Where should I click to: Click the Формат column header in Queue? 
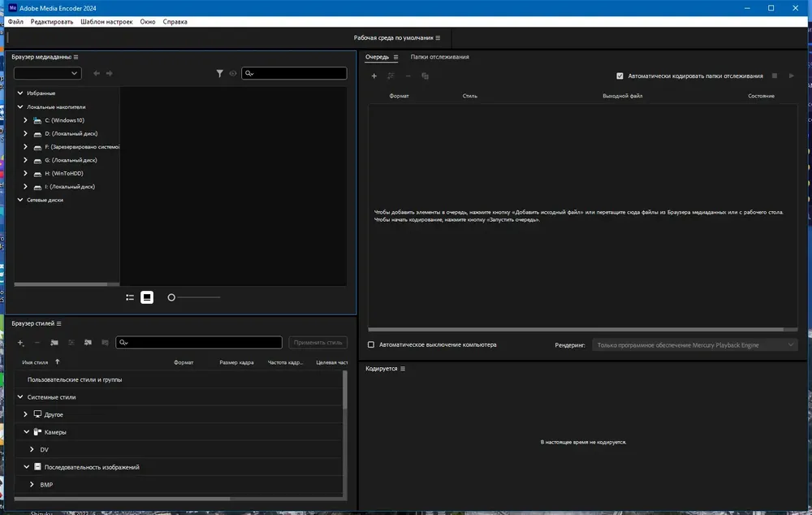[399, 96]
